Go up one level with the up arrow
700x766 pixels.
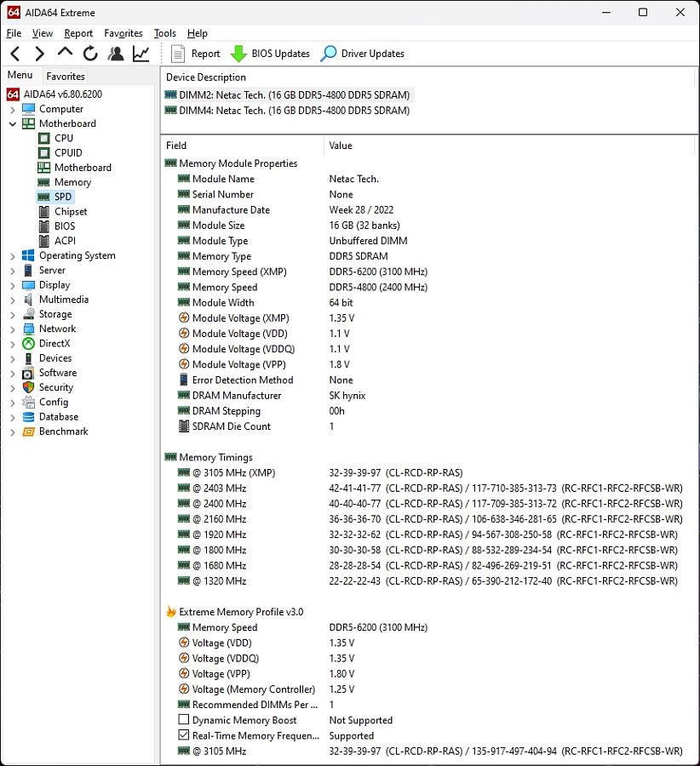tap(65, 52)
